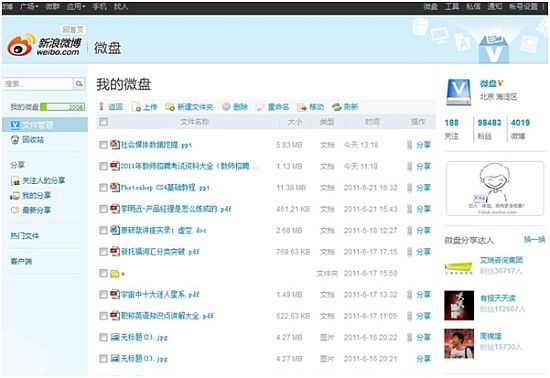Open 找人 in the top navigation
Screen dimensions: 550x378
pyautogui.click(x=121, y=7)
